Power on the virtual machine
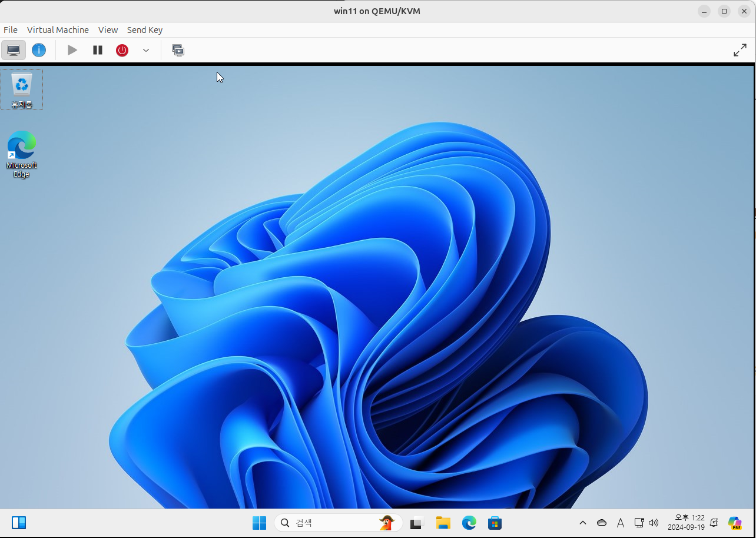The height and width of the screenshot is (538, 756). coord(72,50)
